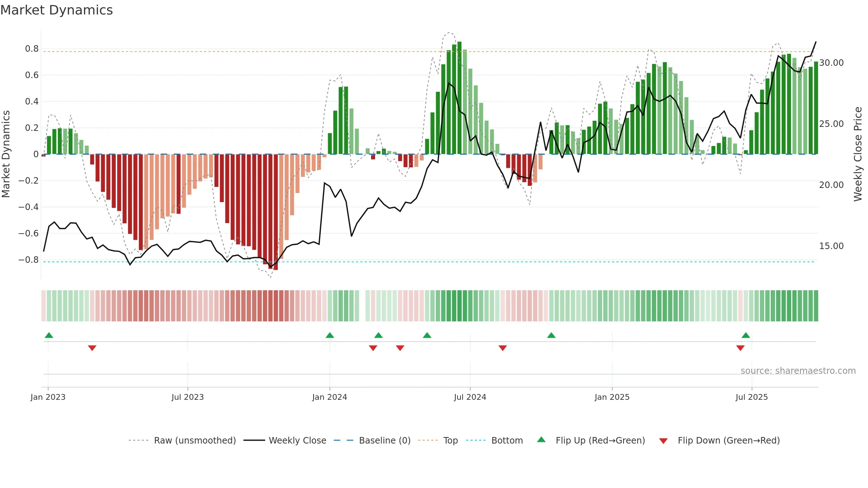
Task: Click the flip-up marker at Jan 2024
Action: coord(330,335)
